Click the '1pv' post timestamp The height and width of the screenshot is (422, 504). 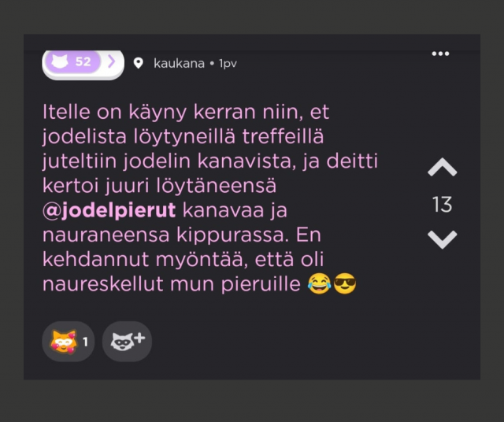pyautogui.click(x=228, y=64)
